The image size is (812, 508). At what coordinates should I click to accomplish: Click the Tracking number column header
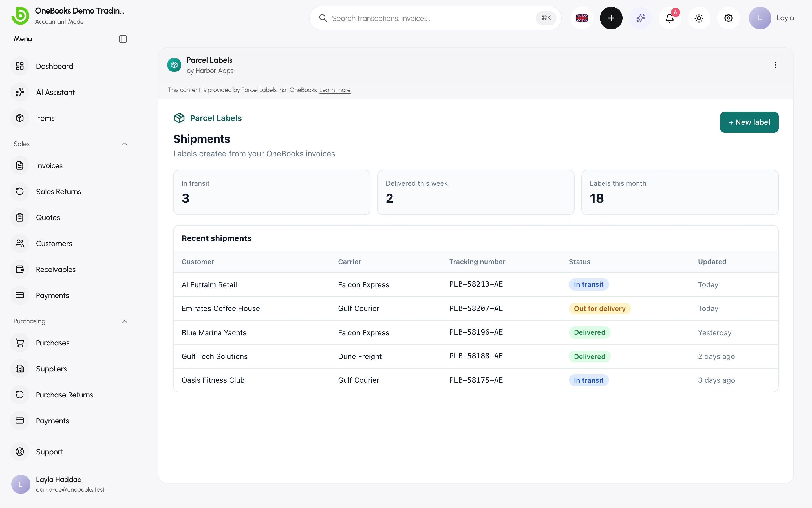point(477,262)
